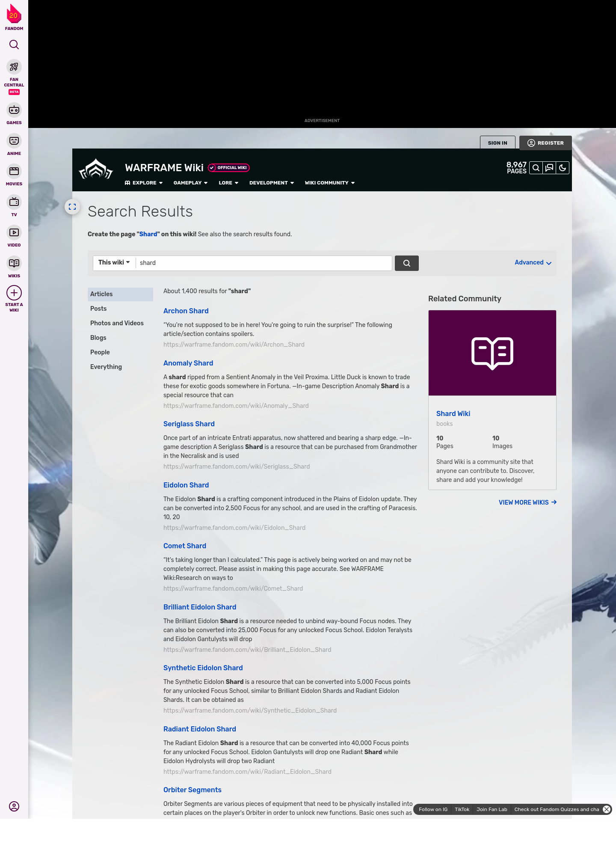Open the Movies clapperboard icon

[x=14, y=171]
